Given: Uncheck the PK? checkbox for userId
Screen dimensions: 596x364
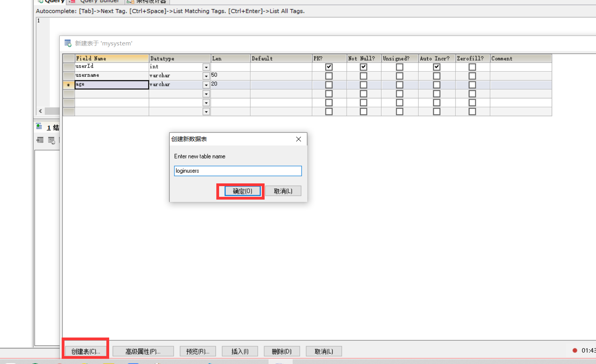Looking at the screenshot, I should coord(329,67).
